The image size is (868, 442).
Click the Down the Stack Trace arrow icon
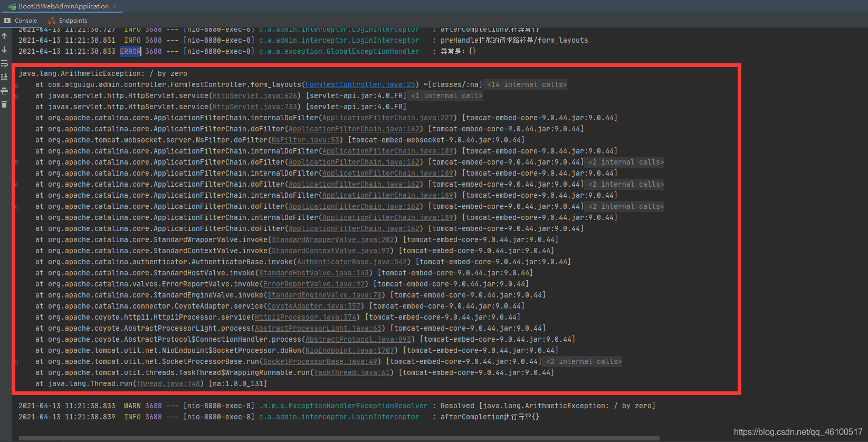pyautogui.click(x=4, y=50)
